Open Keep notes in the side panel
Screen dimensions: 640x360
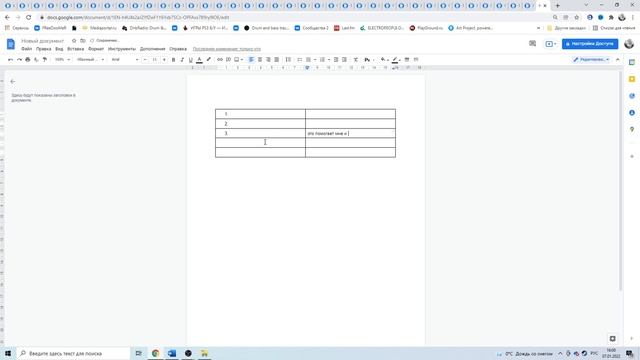pyautogui.click(x=632, y=79)
